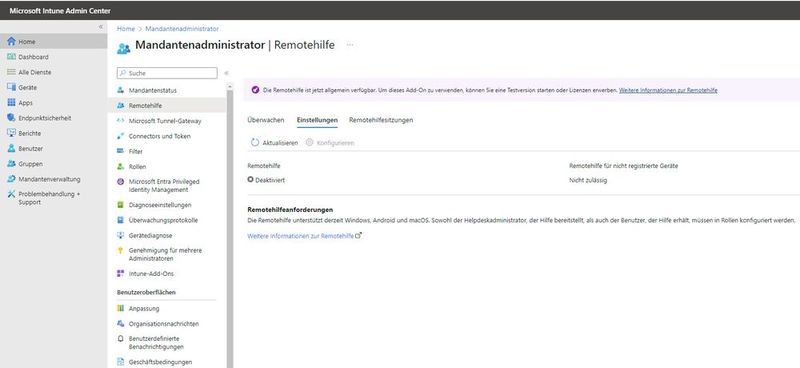
Task: Open Problembehandlung + Support wrench icon
Action: [x=11, y=194]
